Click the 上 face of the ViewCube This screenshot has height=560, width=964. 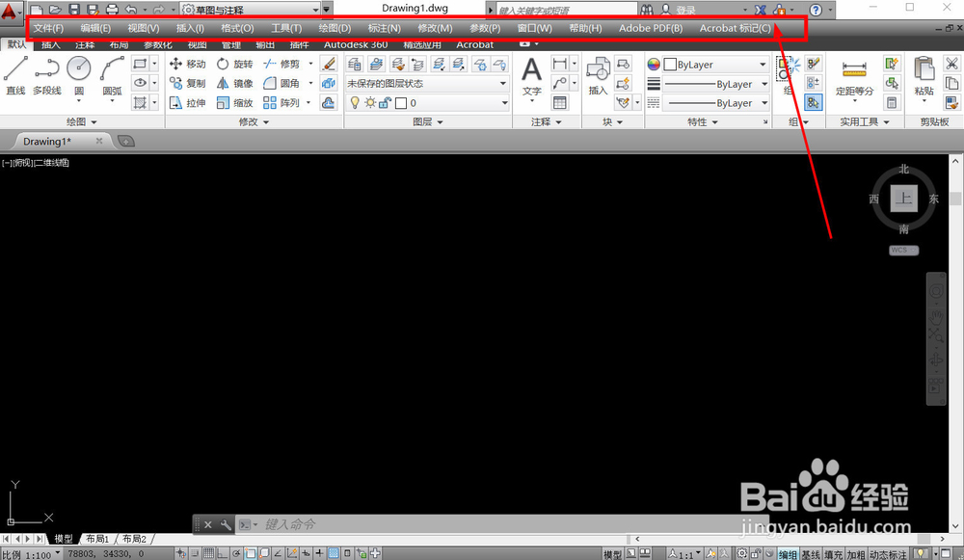pos(903,198)
